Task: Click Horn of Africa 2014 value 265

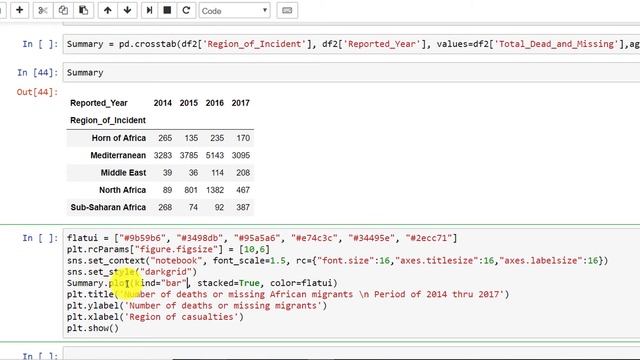Action: [x=165, y=138]
